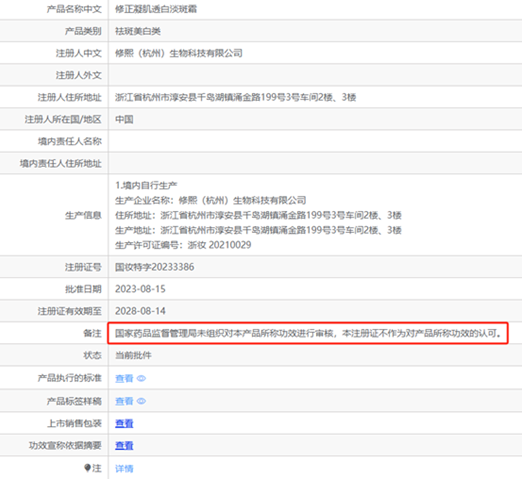Click the eye icon beside 产品标签样稿
The width and height of the screenshot is (528, 479).
click(141, 401)
